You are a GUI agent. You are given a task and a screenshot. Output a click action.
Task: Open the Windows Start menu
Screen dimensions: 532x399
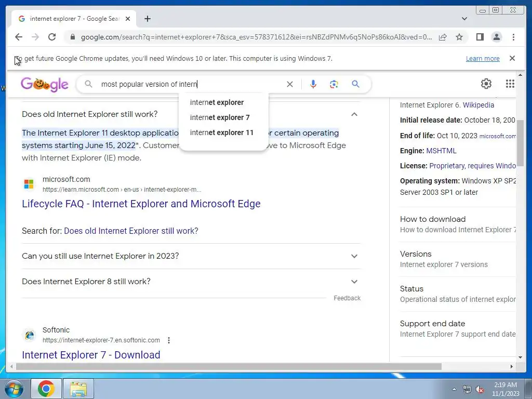click(14, 389)
